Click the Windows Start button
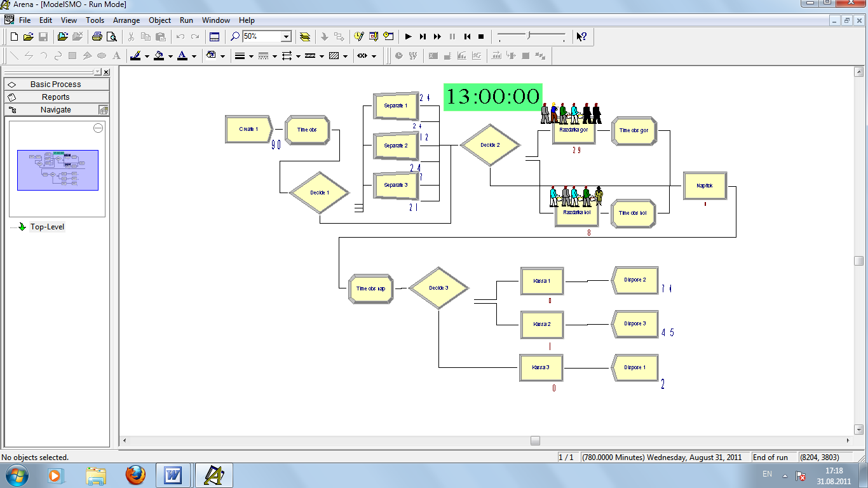Screen dimensions: 868x488 (x=17, y=475)
